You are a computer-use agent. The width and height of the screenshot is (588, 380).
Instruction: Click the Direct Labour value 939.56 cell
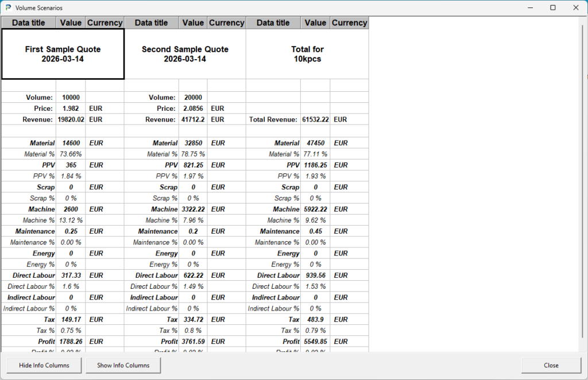pos(315,276)
